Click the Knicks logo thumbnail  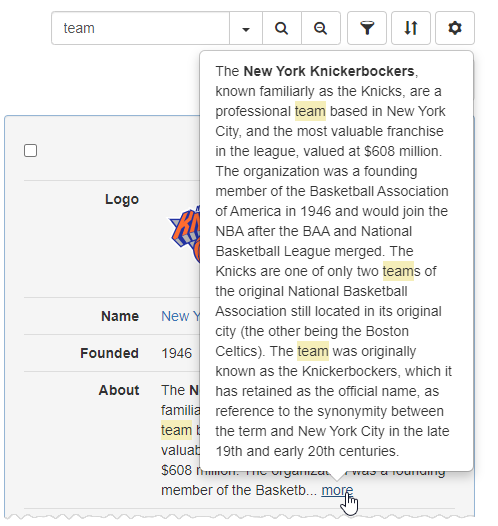point(185,233)
